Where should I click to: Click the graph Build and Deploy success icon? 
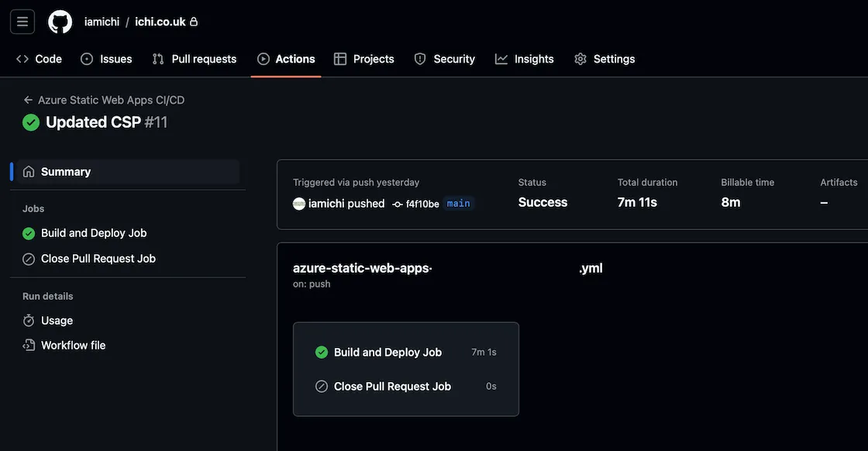point(322,352)
